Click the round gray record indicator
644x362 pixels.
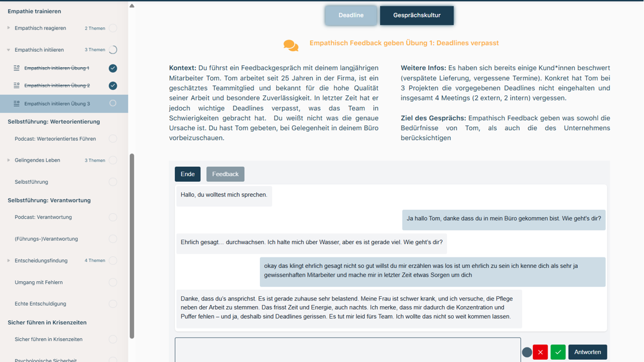(x=527, y=352)
